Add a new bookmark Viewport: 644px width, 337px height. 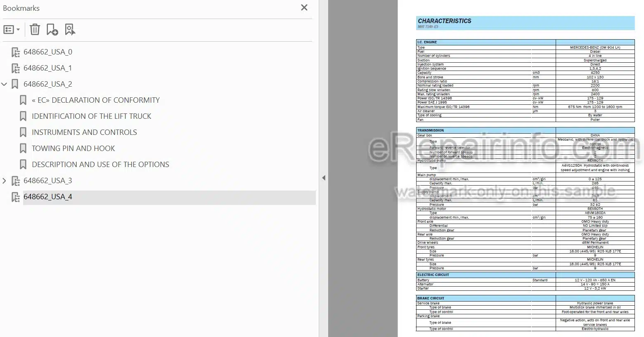coord(52,30)
